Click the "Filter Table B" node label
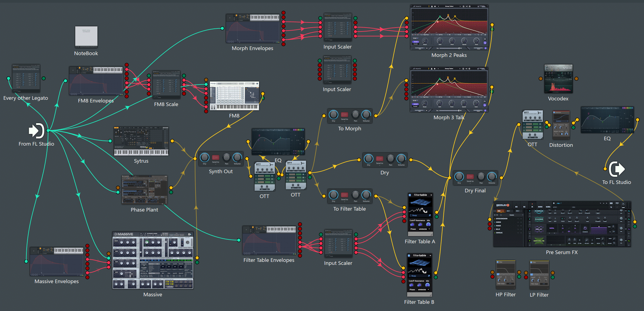The image size is (644, 311). (419, 302)
